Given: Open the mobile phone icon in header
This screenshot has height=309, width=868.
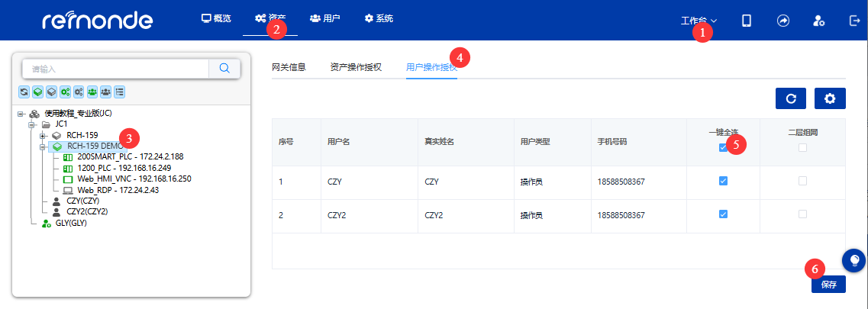Looking at the screenshot, I should (x=746, y=21).
